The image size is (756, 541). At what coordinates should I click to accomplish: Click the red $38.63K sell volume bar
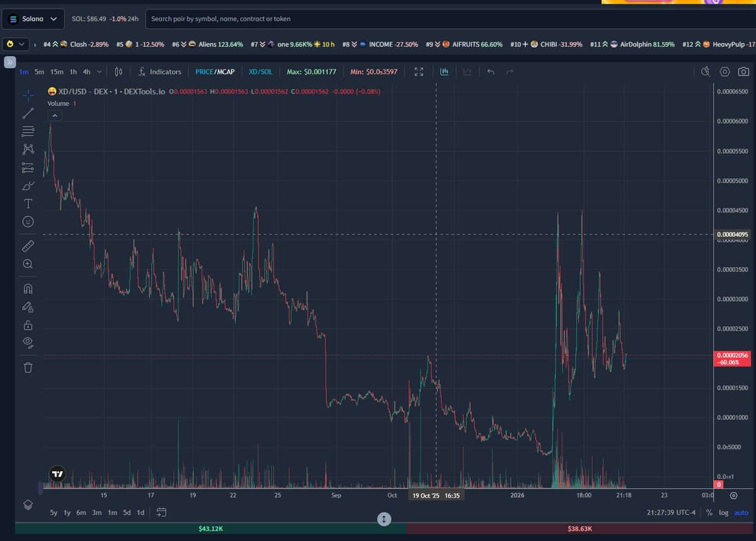tap(579, 529)
